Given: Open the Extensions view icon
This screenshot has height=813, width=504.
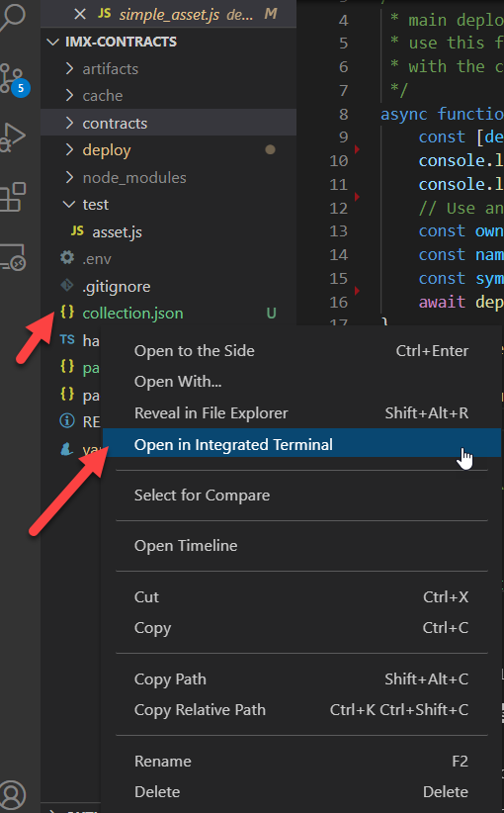Looking at the screenshot, I should pos(13,197).
